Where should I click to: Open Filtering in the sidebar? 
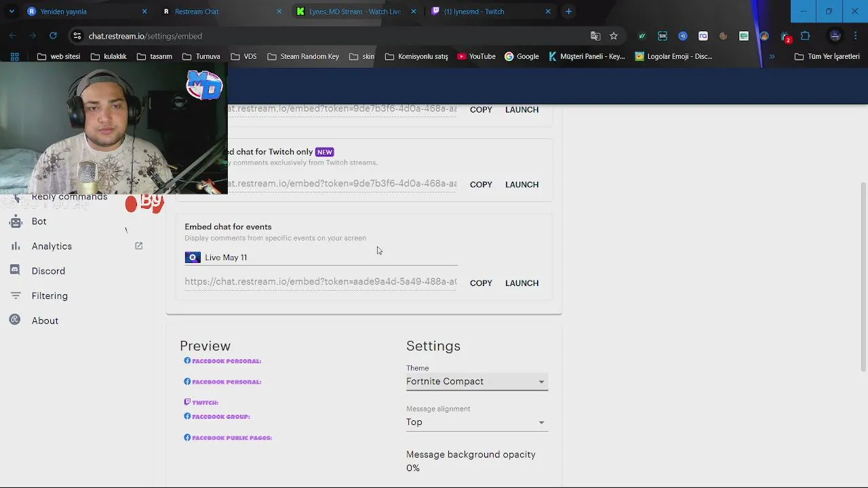(50, 296)
